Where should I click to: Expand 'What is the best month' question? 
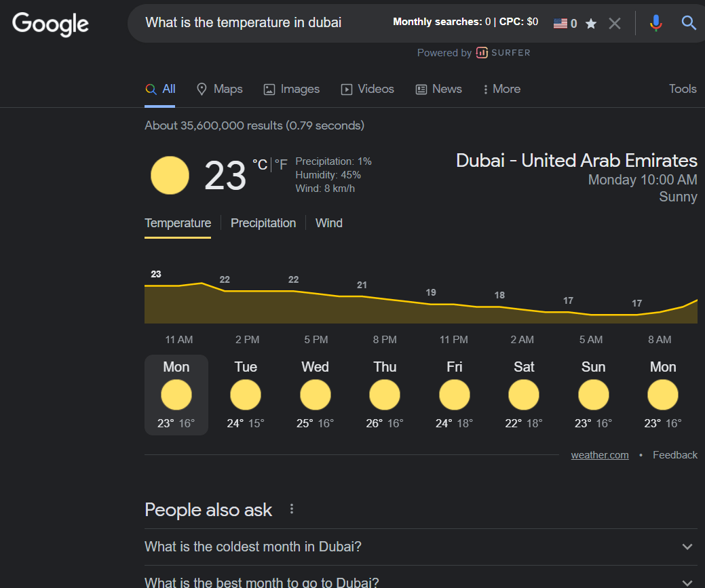click(x=687, y=582)
